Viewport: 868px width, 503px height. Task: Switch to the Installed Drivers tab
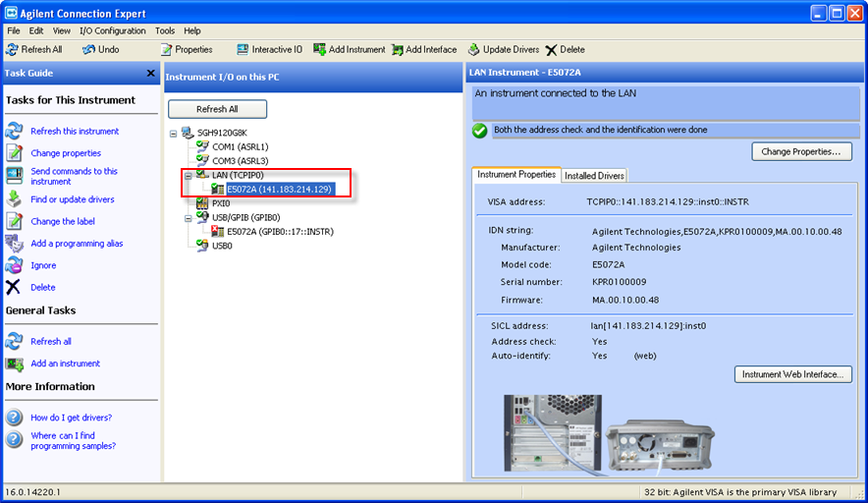[594, 176]
